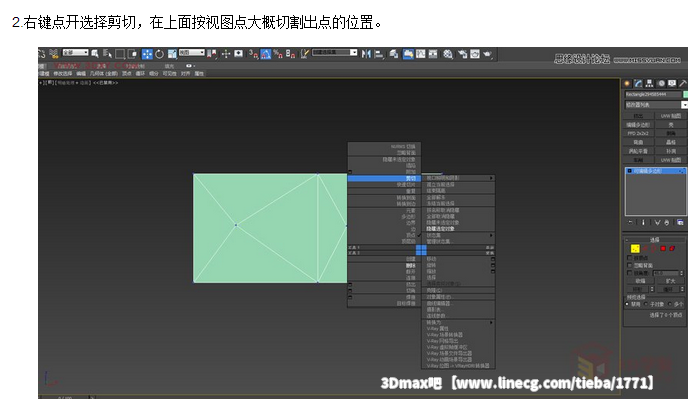The image size is (693, 402).
Task: Expand Viewport Lighting and Shadows submenu
Action: [x=459, y=178]
